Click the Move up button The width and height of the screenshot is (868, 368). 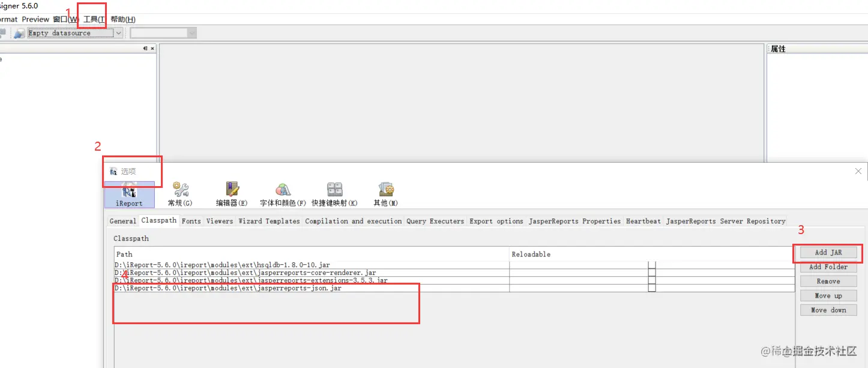click(x=828, y=296)
